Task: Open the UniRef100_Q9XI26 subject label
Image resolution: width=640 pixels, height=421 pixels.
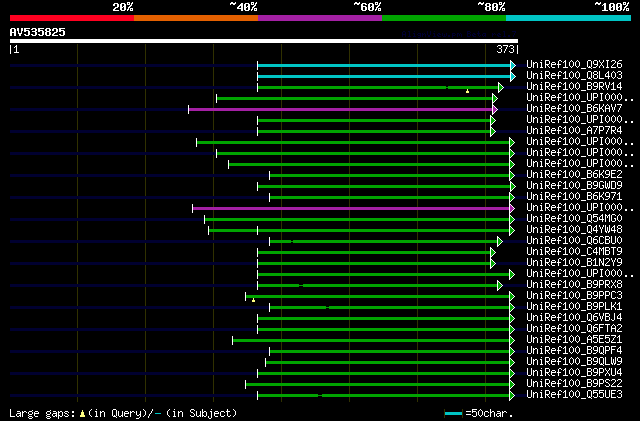Action: (574, 64)
